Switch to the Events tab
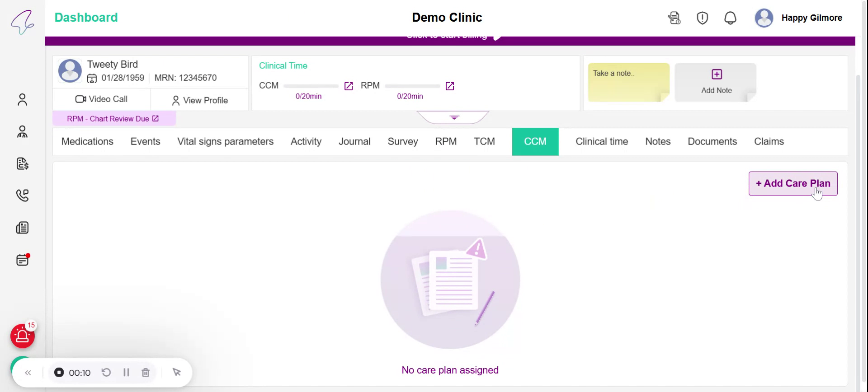This screenshot has height=392, width=868. pyautogui.click(x=145, y=141)
